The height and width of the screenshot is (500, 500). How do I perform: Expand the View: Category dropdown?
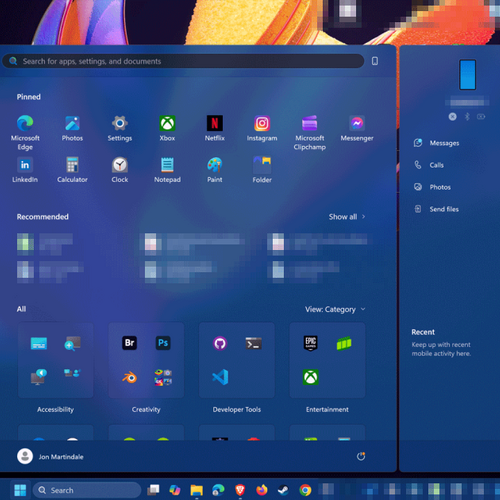tap(335, 309)
